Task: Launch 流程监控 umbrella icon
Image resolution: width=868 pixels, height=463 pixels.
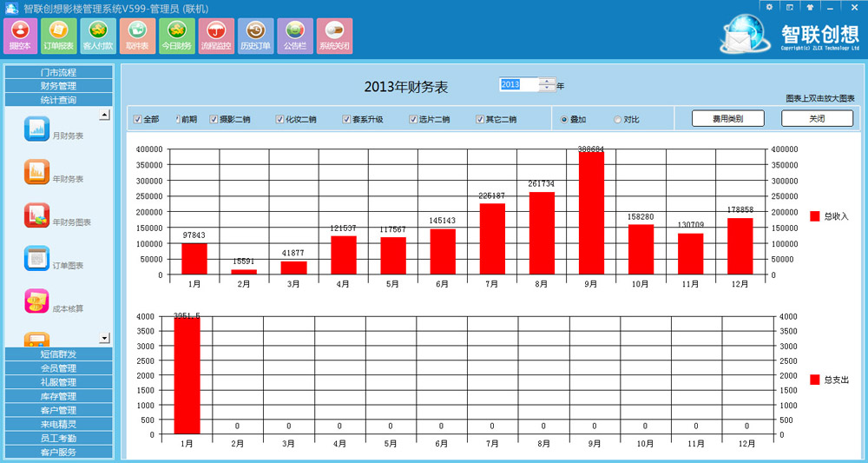Action: 216,36
